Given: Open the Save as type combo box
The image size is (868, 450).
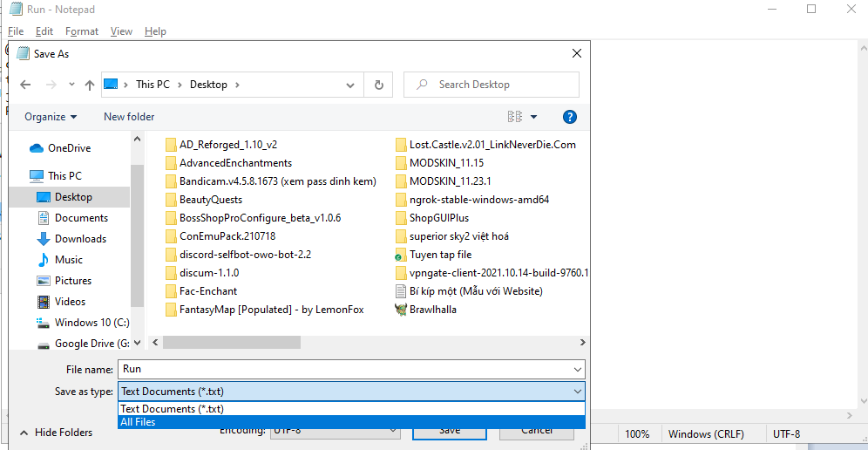Looking at the screenshot, I should coord(351,392).
